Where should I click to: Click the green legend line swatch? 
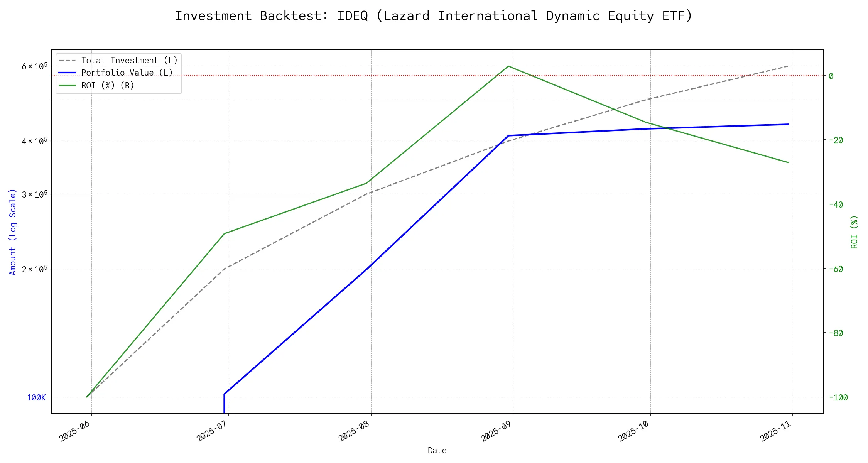(68, 85)
